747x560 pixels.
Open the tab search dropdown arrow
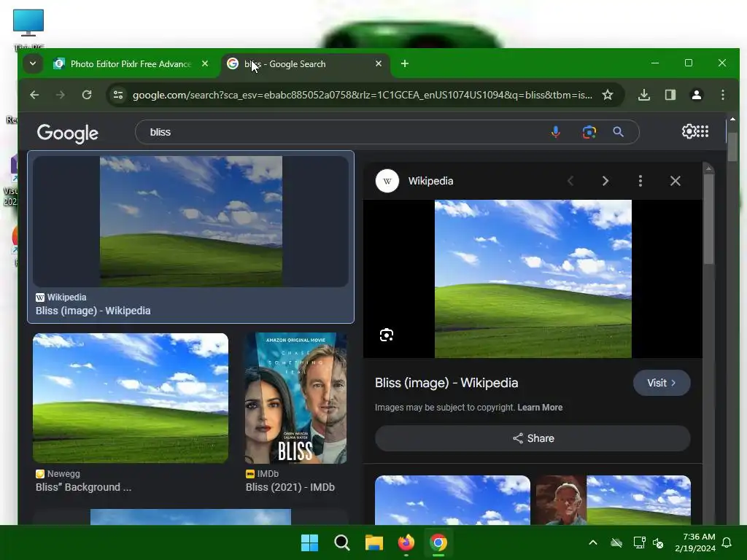tap(32, 63)
